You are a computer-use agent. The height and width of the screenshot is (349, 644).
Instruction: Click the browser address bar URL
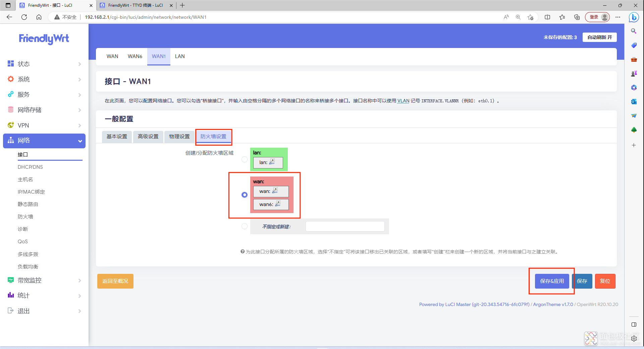pyautogui.click(x=146, y=17)
